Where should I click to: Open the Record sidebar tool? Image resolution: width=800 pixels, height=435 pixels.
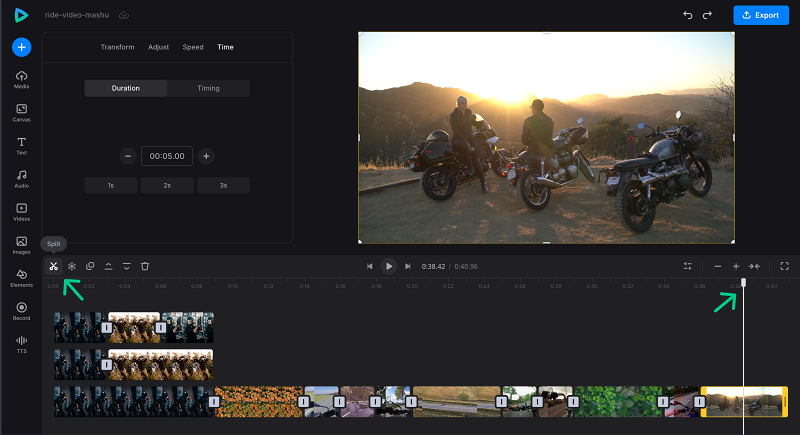pyautogui.click(x=21, y=311)
